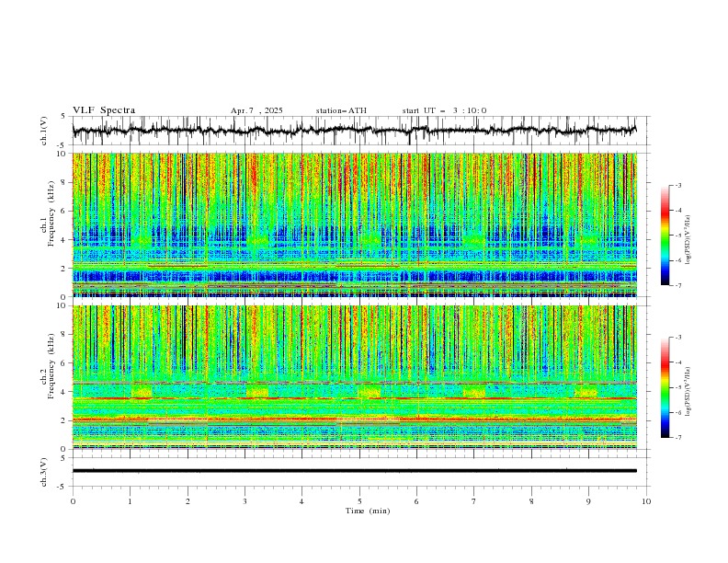Click time axis tick label "4"
Viewport: 728px width, 563px height.
pos(301,501)
